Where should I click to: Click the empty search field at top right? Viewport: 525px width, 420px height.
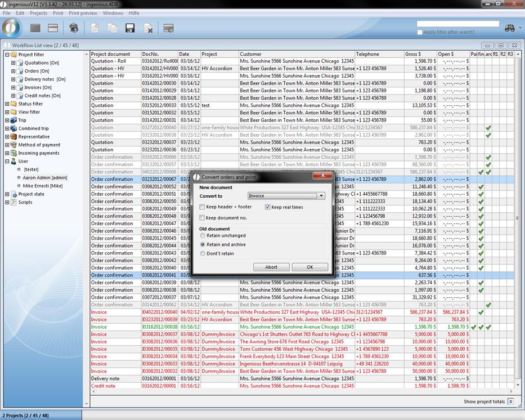[x=457, y=24]
